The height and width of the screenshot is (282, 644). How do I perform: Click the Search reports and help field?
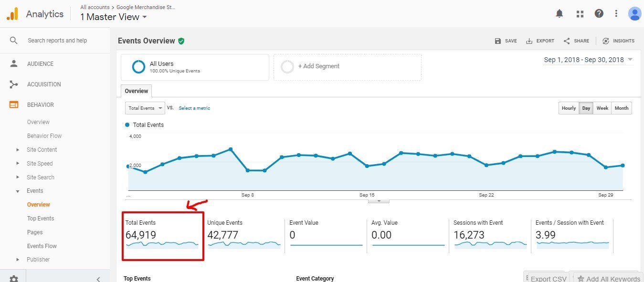[57, 41]
